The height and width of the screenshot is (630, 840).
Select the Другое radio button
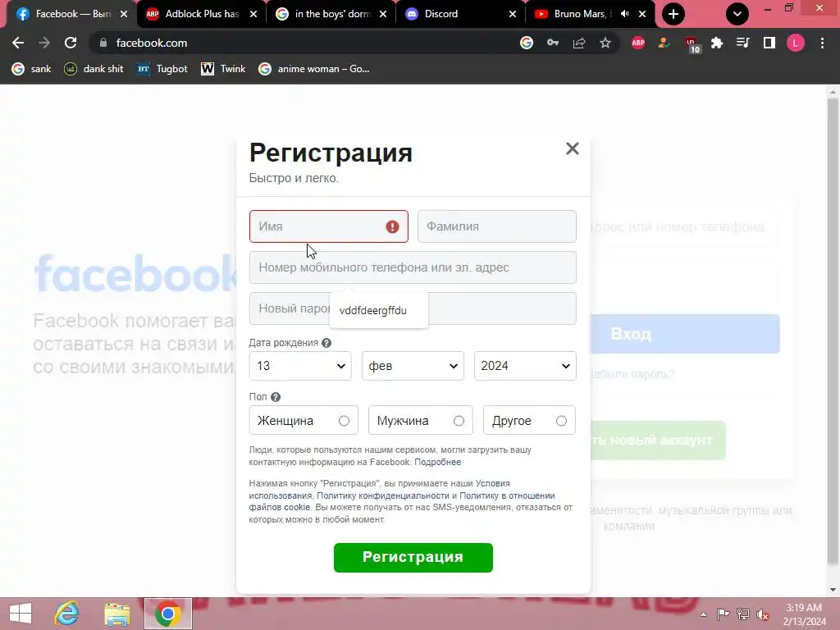click(561, 421)
